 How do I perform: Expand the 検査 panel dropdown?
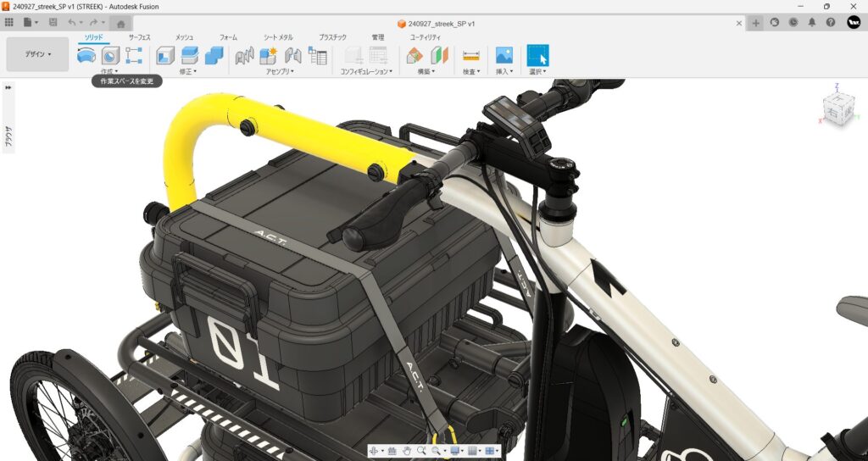coord(471,71)
